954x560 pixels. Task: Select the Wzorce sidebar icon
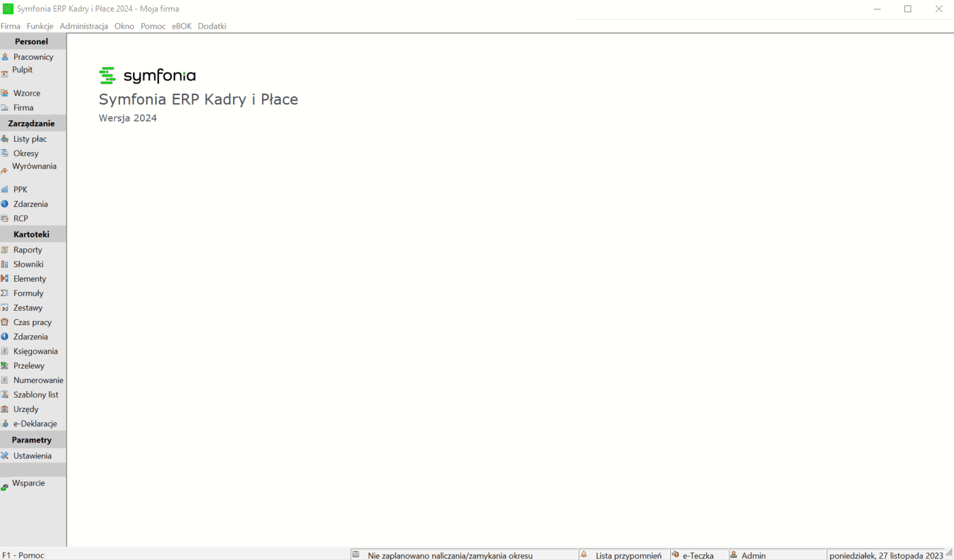click(x=5, y=93)
